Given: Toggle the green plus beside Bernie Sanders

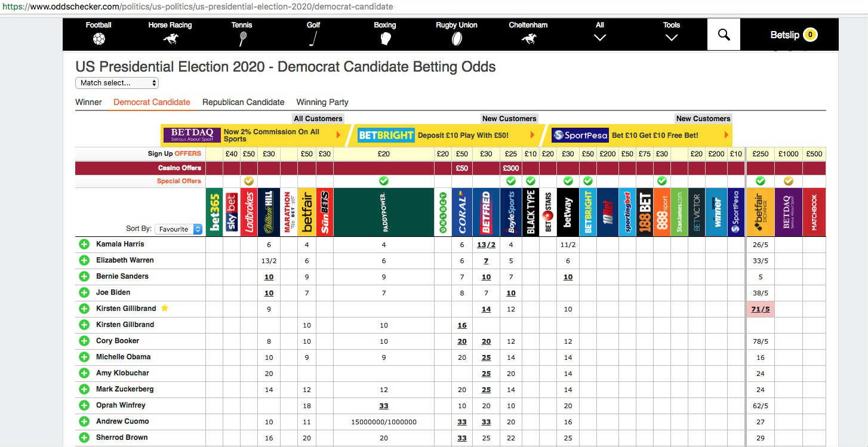Looking at the screenshot, I should click(x=84, y=276).
